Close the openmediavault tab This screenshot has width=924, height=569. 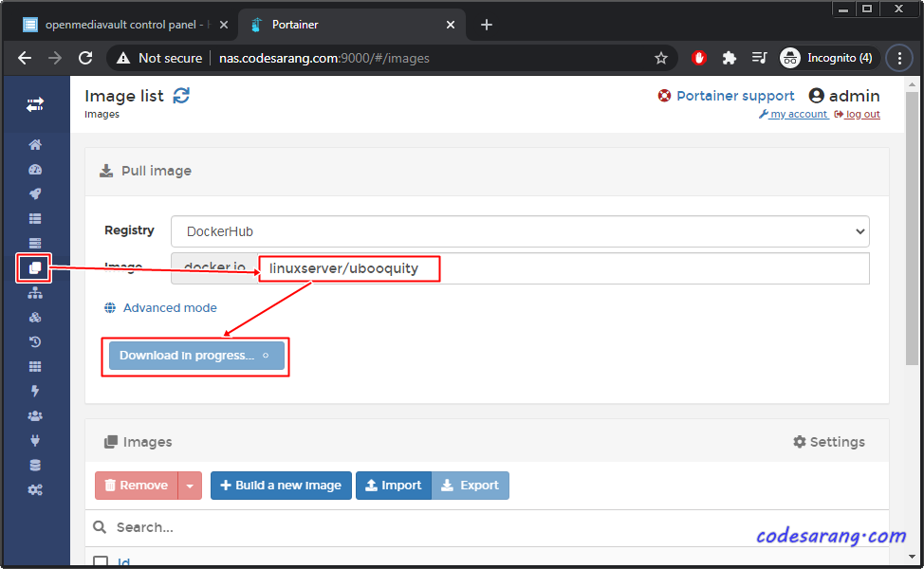[224, 25]
